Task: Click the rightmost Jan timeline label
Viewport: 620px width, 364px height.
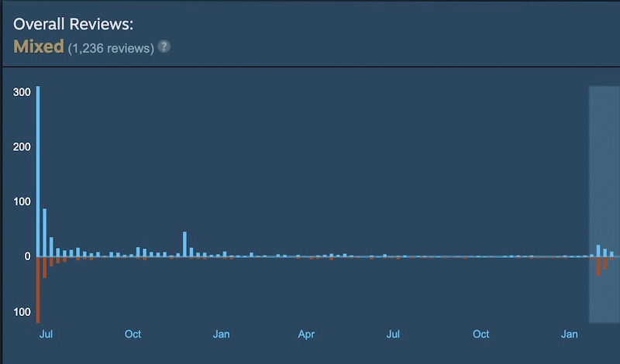Action: (570, 335)
